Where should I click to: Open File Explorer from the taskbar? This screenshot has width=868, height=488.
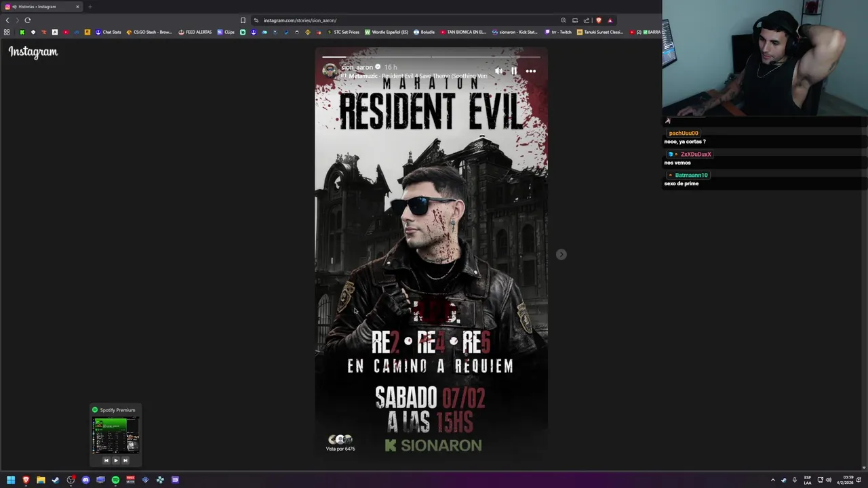41,480
